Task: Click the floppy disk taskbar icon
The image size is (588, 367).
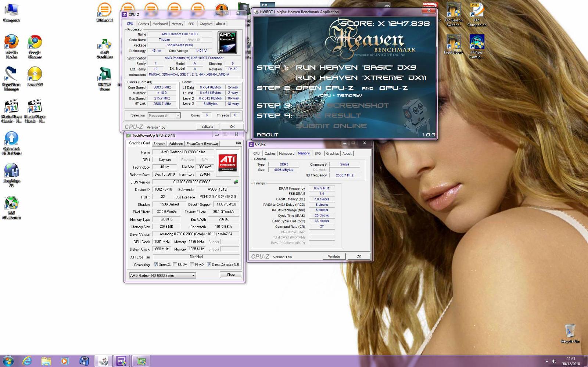Action: point(84,361)
